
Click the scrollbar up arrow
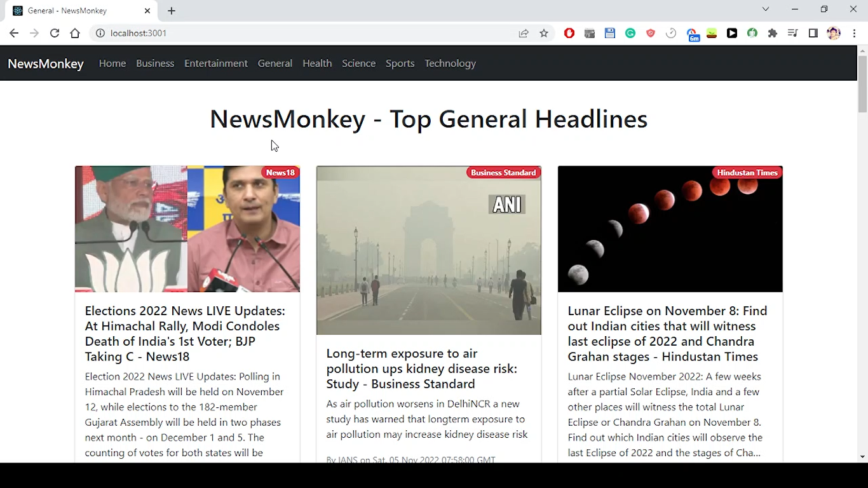pos(862,50)
